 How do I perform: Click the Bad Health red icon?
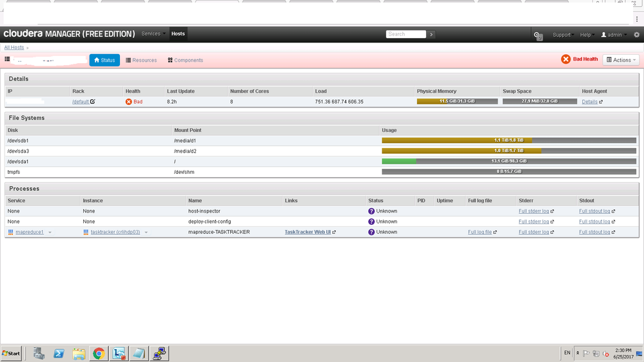pos(565,59)
